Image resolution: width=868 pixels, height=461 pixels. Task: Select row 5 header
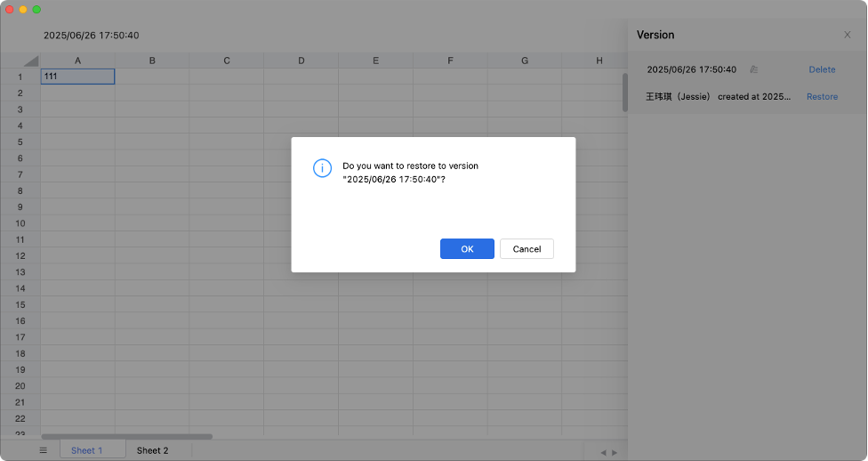click(20, 142)
